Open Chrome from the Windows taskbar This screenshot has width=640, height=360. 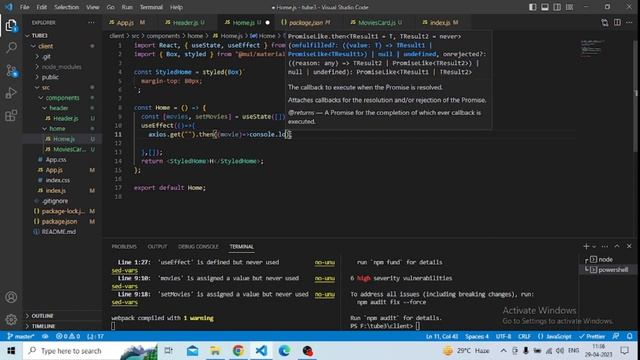[238, 351]
